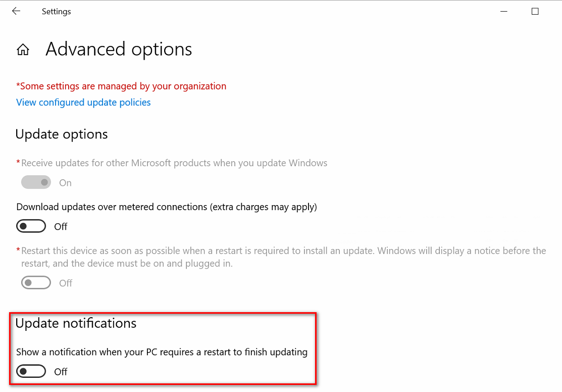Click the restart notification description text
The image size is (562, 392).
(162, 352)
